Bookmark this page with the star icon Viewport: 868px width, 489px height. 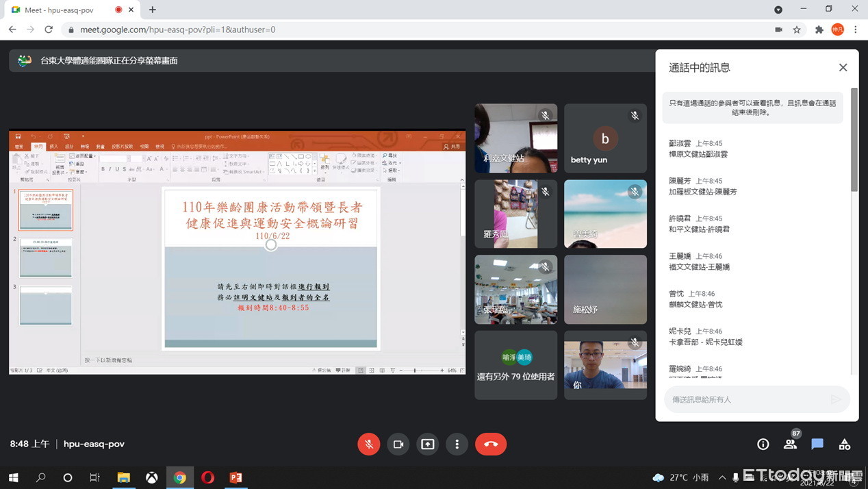[797, 30]
